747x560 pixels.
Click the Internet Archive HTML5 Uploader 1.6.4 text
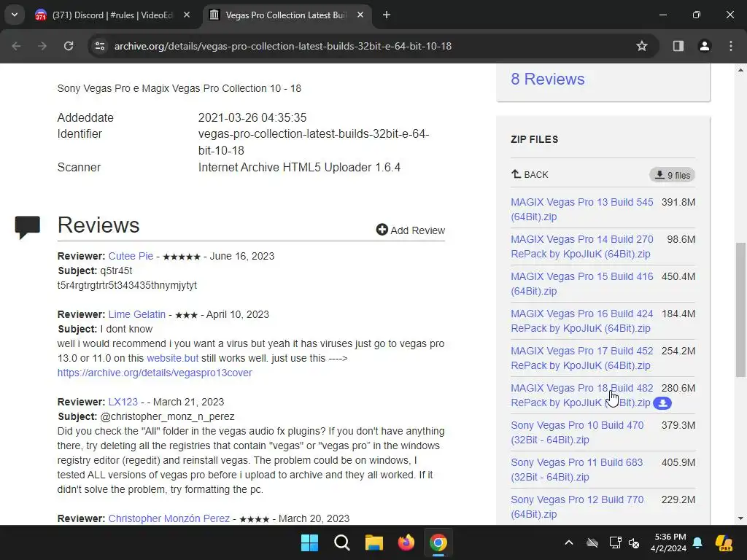299,167
